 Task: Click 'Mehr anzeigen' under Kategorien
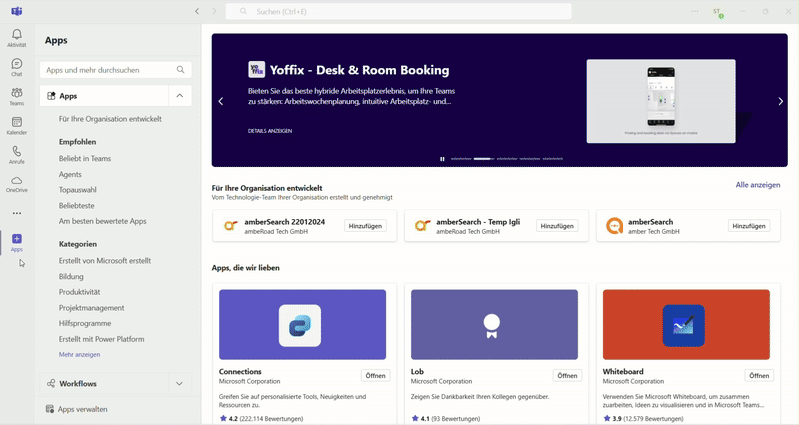pyautogui.click(x=80, y=355)
